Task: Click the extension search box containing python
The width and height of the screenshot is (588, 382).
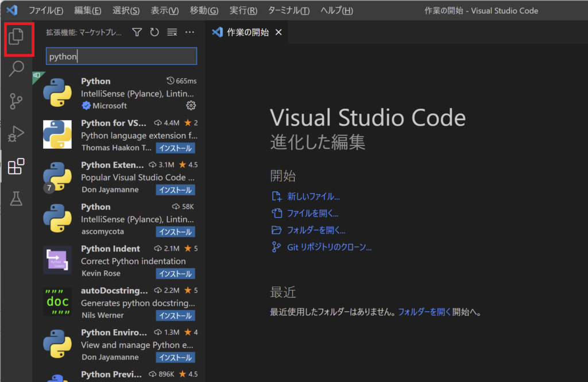Action: 122,56
